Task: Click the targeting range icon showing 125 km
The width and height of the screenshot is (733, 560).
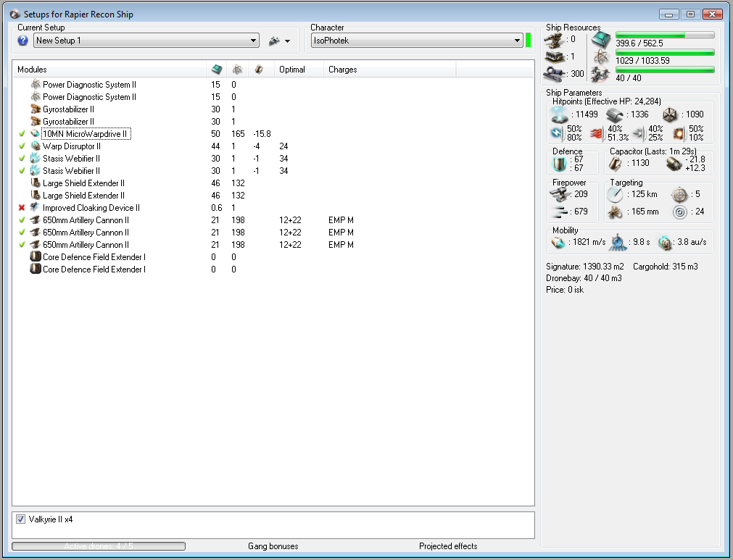Action: click(615, 195)
